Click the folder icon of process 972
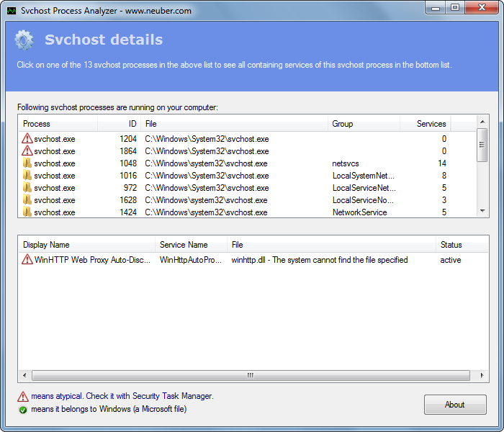 pyautogui.click(x=27, y=188)
